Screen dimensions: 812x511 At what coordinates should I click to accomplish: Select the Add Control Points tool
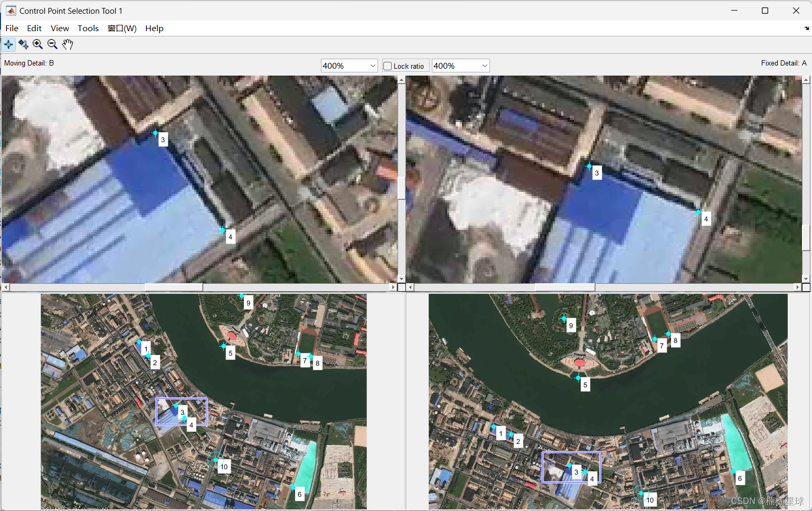point(8,44)
